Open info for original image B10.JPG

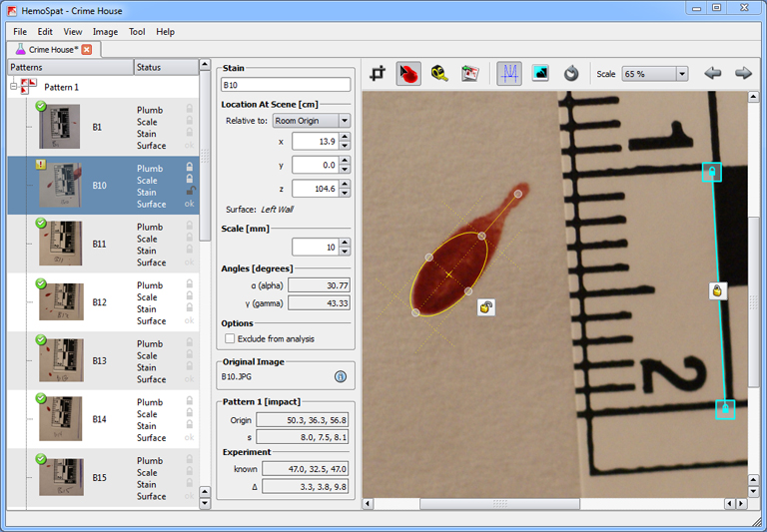point(340,377)
